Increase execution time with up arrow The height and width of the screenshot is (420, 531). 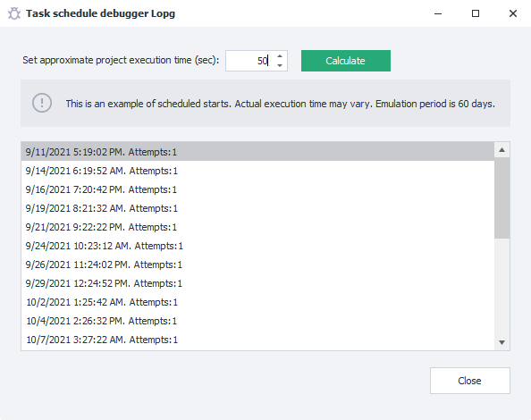pyautogui.click(x=280, y=56)
